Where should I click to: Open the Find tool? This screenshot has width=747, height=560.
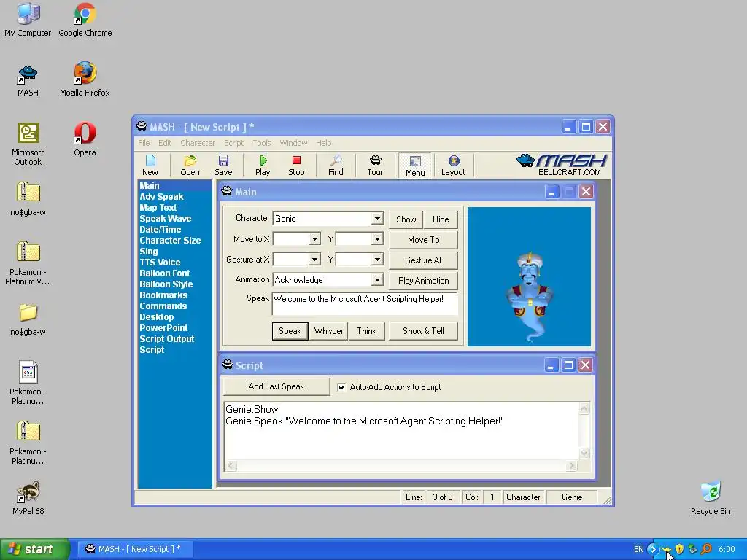[336, 165]
